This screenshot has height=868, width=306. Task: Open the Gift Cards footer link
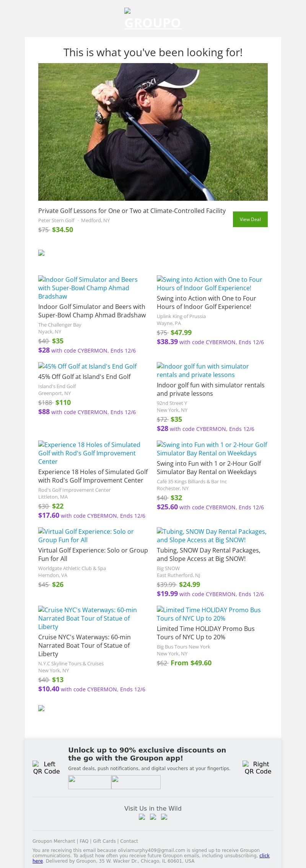tap(104, 841)
